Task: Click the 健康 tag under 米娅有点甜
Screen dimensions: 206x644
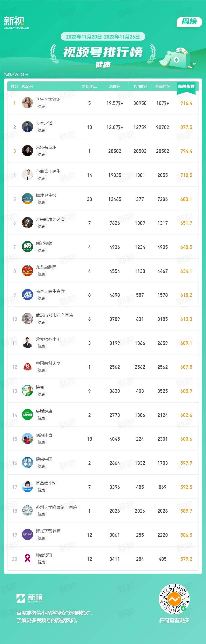Action: point(41,154)
